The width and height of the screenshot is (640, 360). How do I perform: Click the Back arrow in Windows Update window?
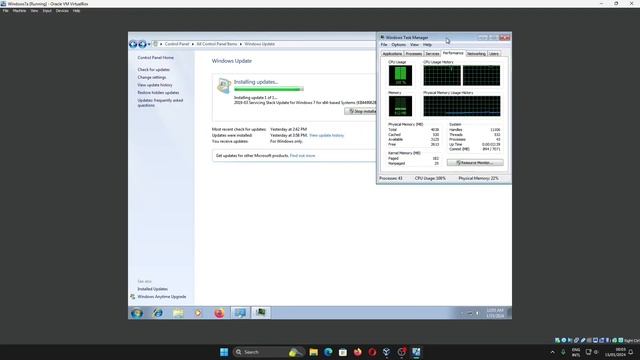133,44
